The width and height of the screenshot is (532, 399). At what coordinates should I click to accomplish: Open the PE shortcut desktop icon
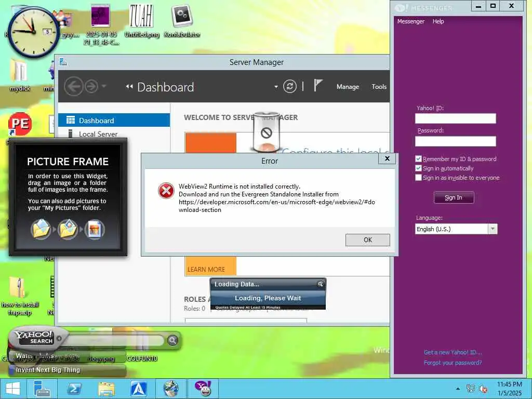coord(20,124)
